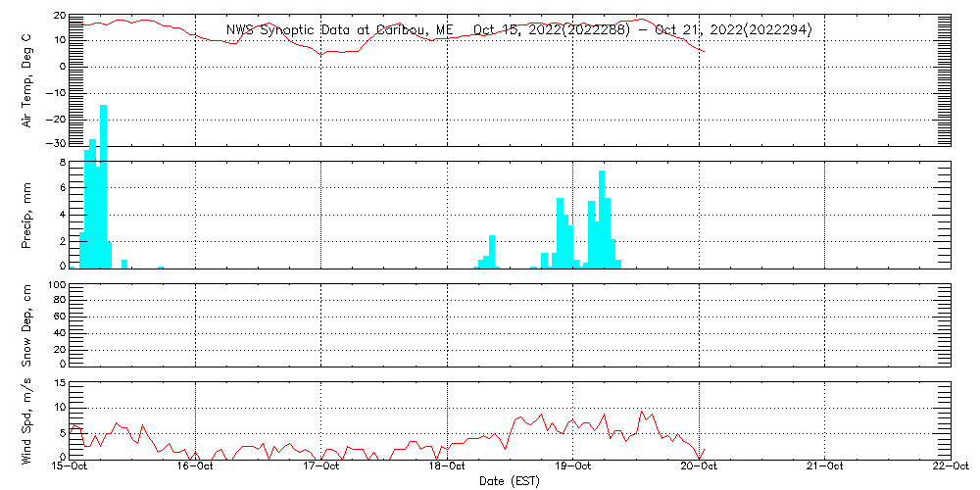Screen dimensions: 980x490
Task: Select the 22-Oct date tick label
Action: tap(950, 466)
